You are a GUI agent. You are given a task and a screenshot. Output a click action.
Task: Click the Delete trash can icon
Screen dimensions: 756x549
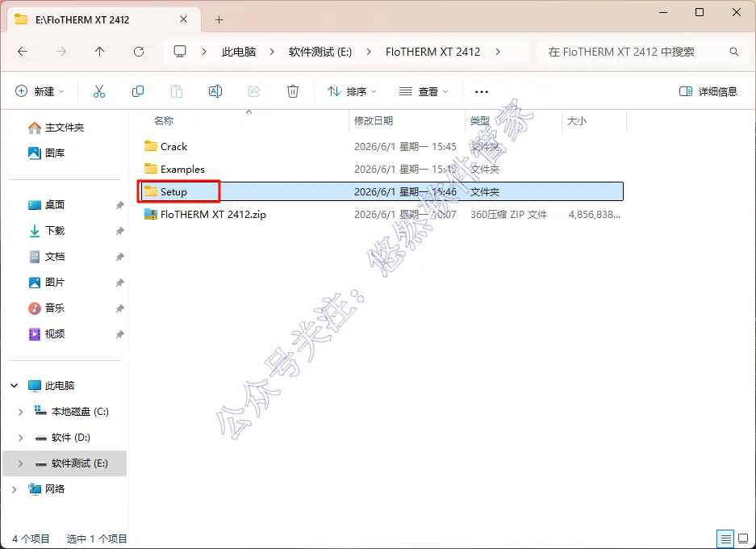[293, 91]
